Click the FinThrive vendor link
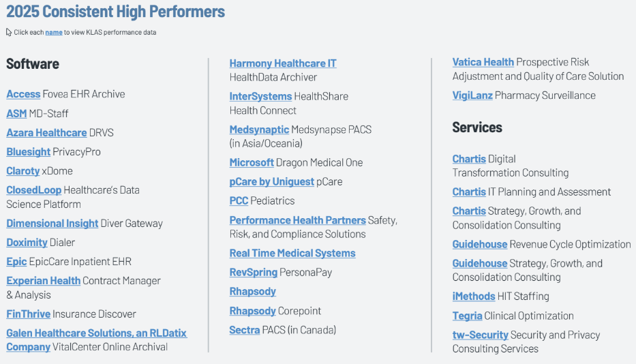 click(x=28, y=314)
